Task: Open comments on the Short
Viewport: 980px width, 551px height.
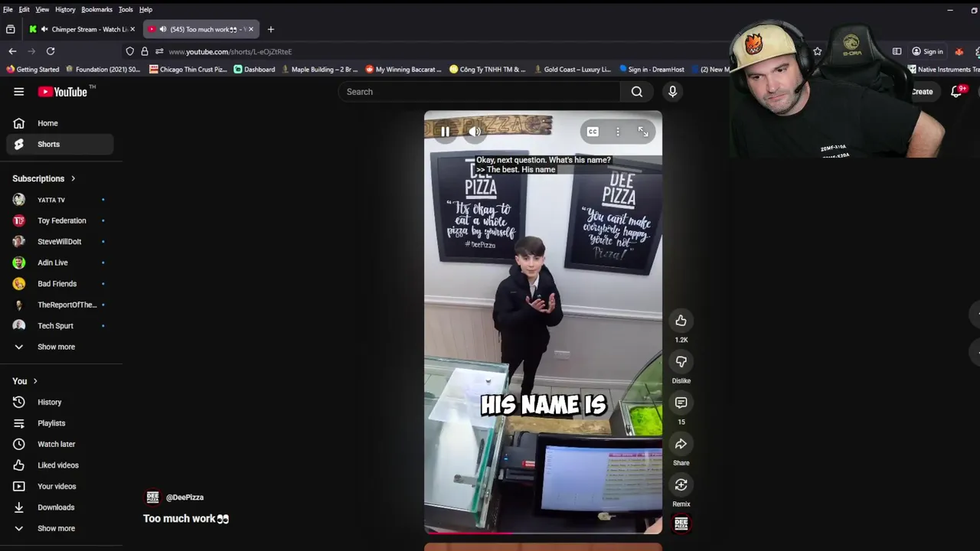Action: click(x=681, y=403)
